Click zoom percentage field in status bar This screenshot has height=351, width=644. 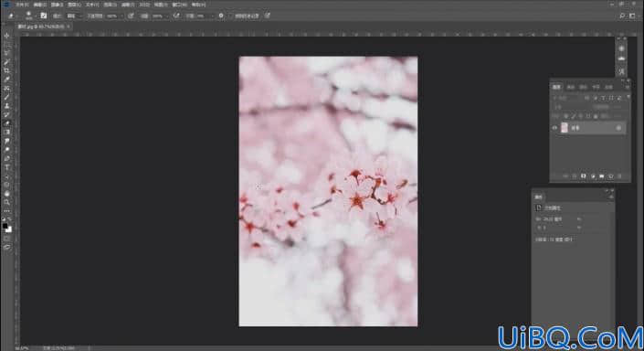tap(21, 348)
